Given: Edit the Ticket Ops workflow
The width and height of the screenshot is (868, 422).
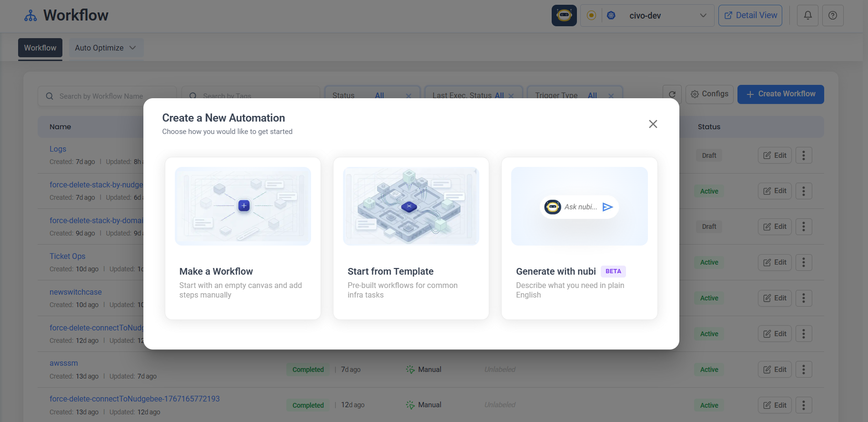Looking at the screenshot, I should click(775, 263).
